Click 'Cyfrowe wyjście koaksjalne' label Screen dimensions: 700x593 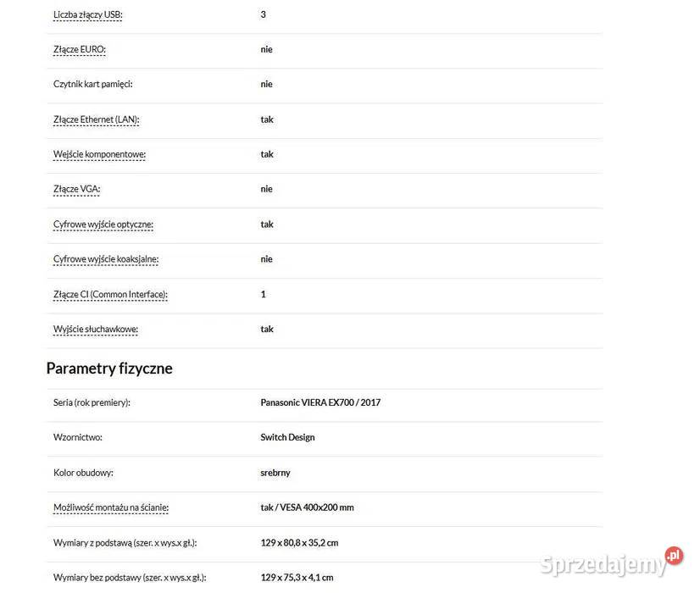tap(106, 259)
